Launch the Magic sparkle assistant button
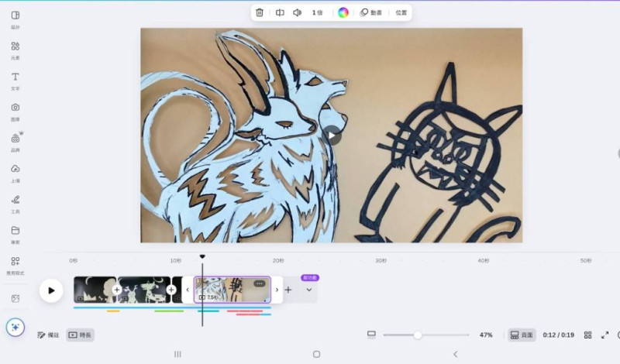Image resolution: width=620 pixels, height=364 pixels. point(15,328)
